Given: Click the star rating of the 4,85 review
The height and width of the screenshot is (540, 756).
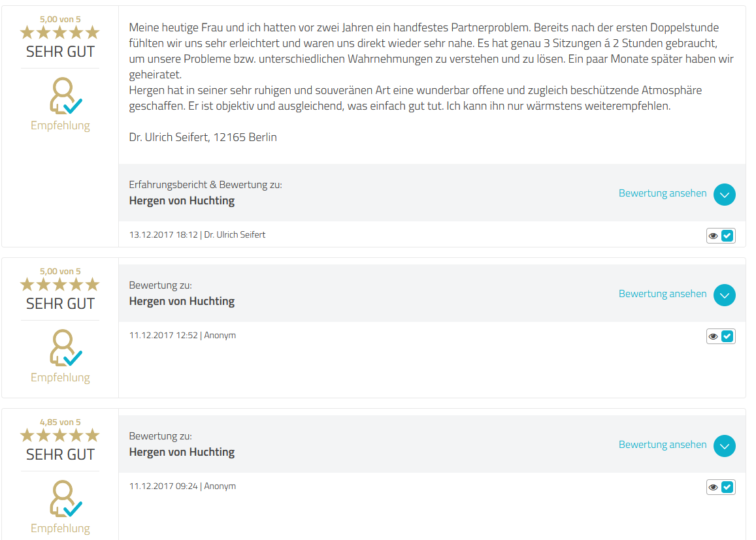Looking at the screenshot, I should point(60,435).
